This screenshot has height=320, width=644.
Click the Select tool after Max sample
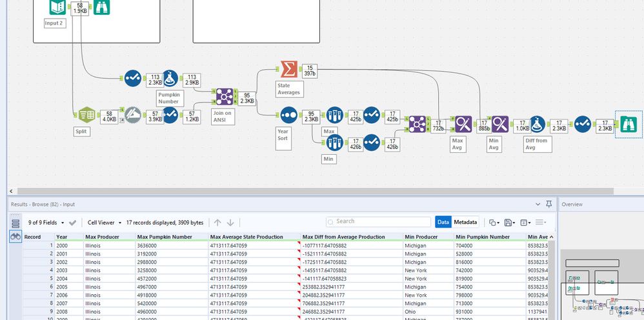coord(372,115)
